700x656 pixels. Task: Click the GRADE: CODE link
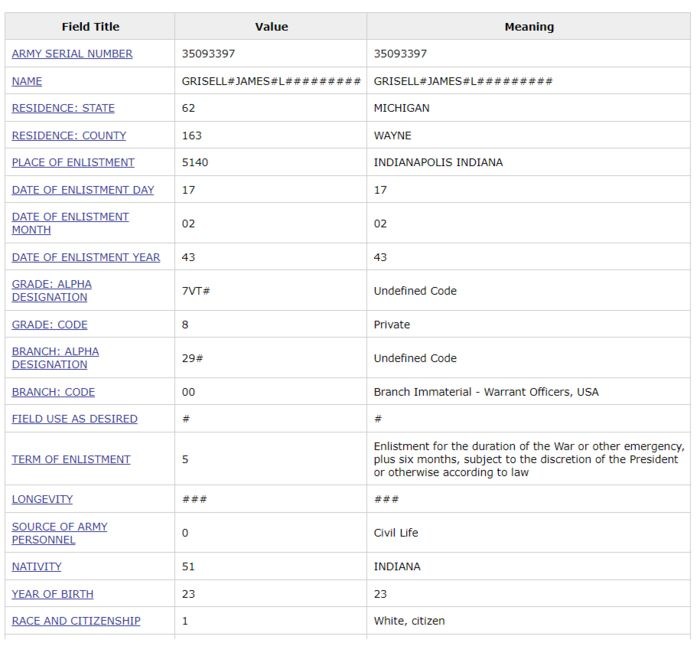[50, 325]
